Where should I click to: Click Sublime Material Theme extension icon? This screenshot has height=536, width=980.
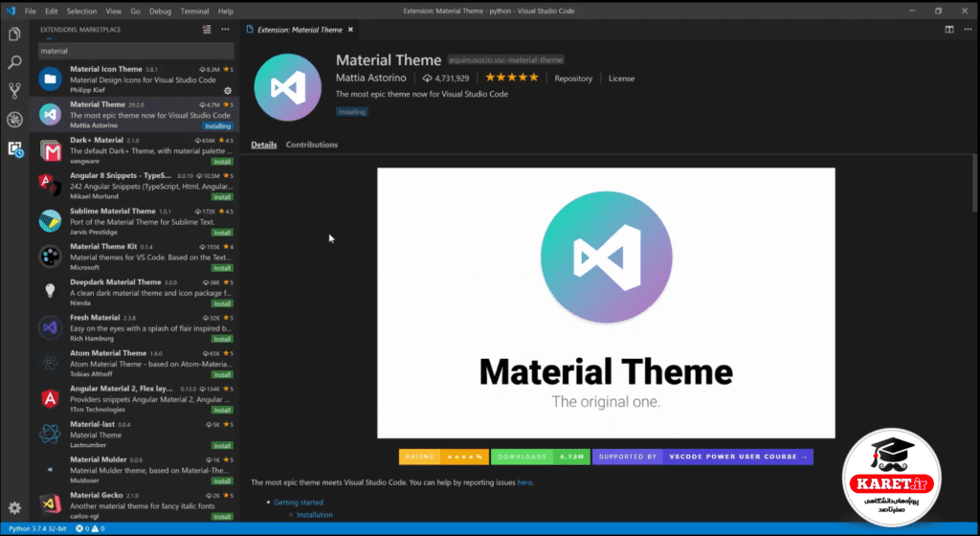tap(50, 221)
